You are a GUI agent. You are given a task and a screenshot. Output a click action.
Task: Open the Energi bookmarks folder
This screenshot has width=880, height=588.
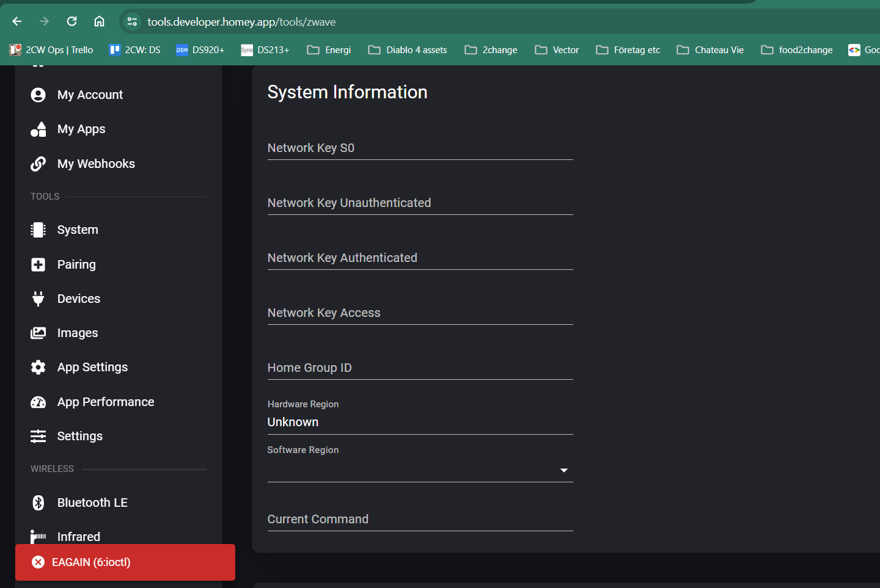coord(329,50)
